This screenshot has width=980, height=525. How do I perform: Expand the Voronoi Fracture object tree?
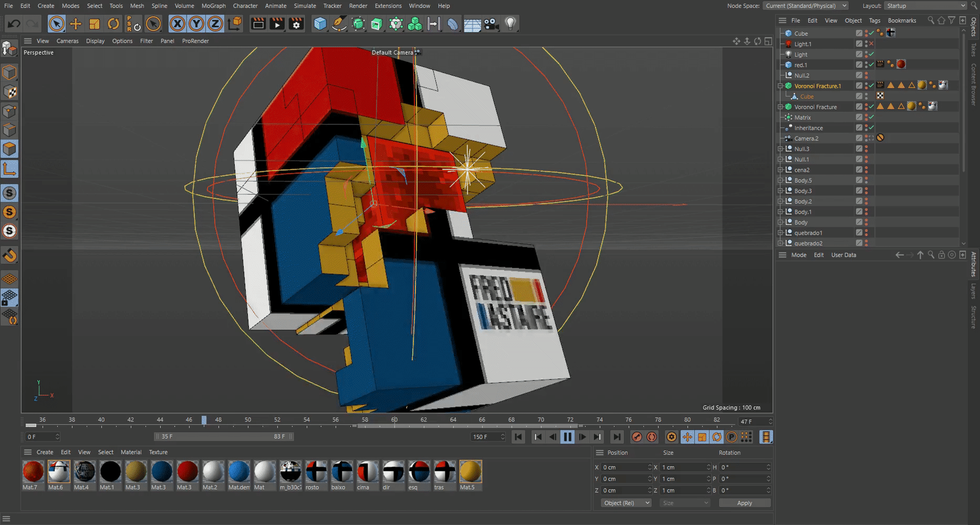pyautogui.click(x=781, y=107)
